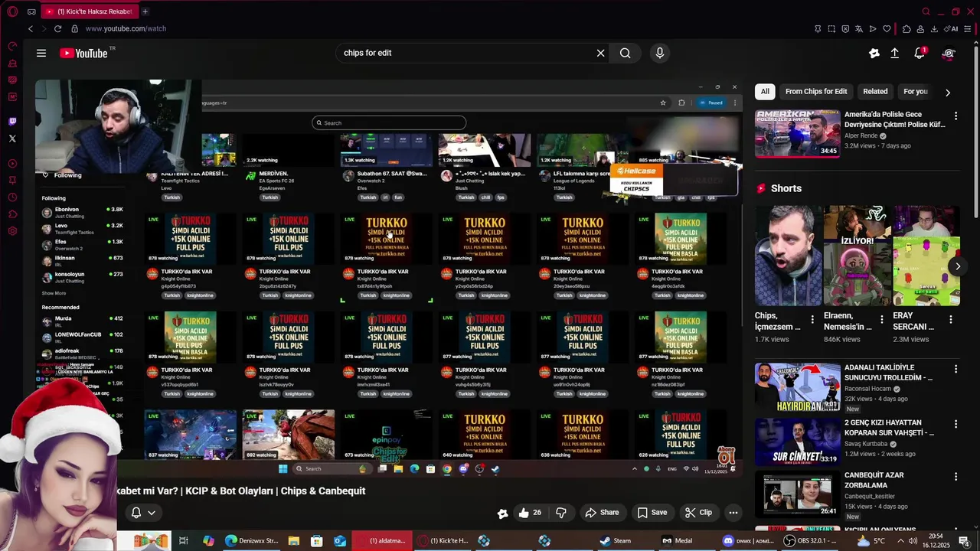Open options for ADANALI TAKLİDİYLE video
The height and width of the screenshot is (551, 980).
955,370
